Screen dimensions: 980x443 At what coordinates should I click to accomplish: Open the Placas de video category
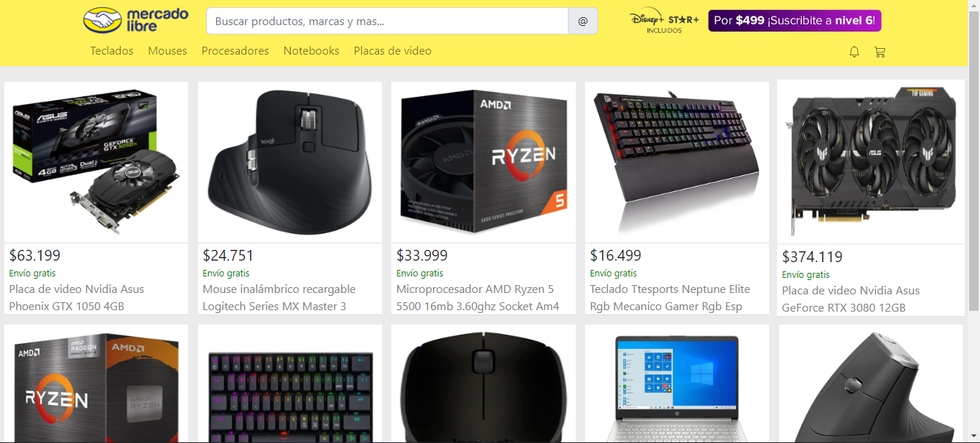coord(393,51)
